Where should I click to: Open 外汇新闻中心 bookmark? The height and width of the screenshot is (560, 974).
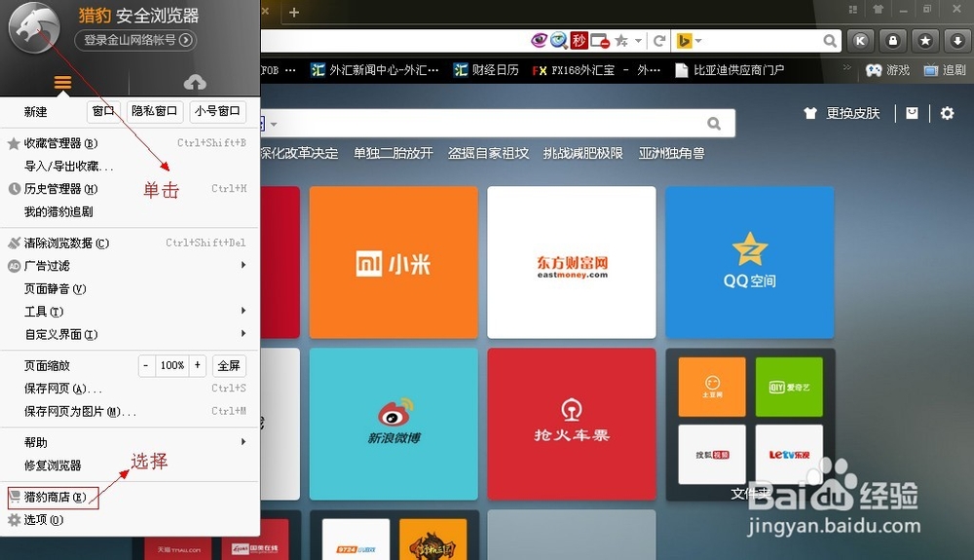(x=375, y=70)
